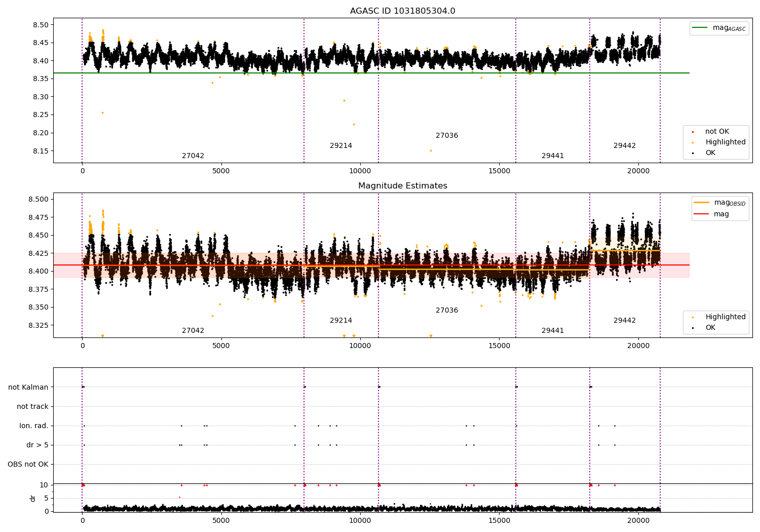
Task: Click obsid label 27036 in the top plot
Action: click(447, 136)
